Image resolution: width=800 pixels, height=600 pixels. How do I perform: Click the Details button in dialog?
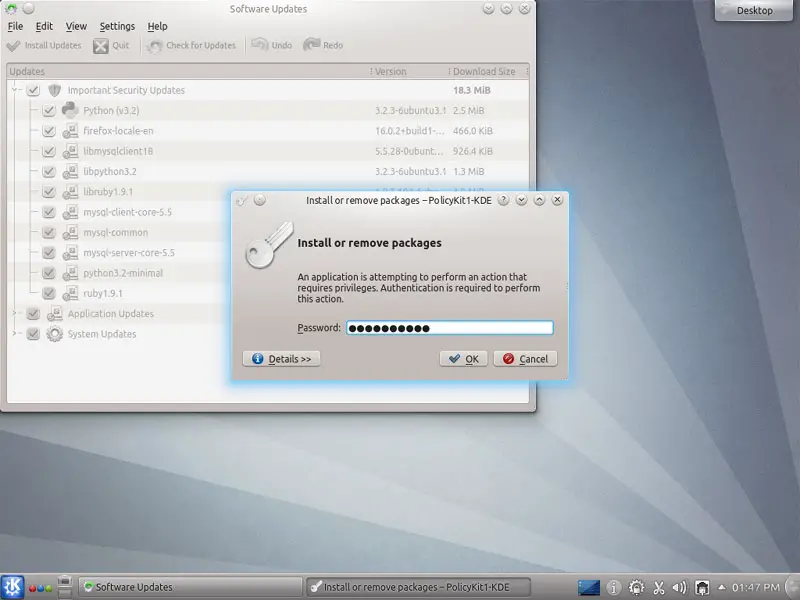tap(281, 359)
